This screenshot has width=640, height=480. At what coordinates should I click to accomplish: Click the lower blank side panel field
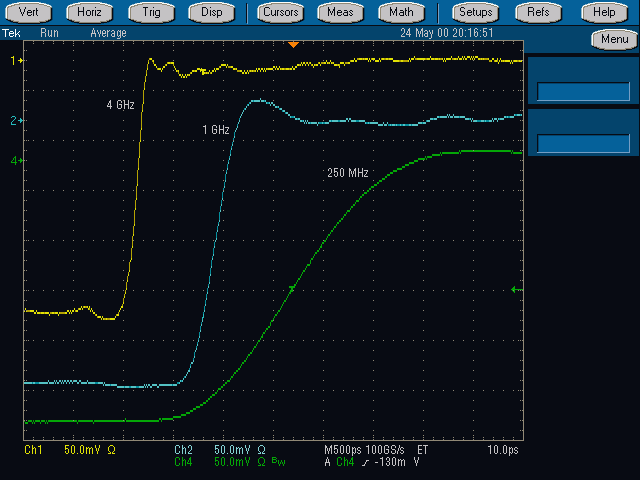coord(583,143)
